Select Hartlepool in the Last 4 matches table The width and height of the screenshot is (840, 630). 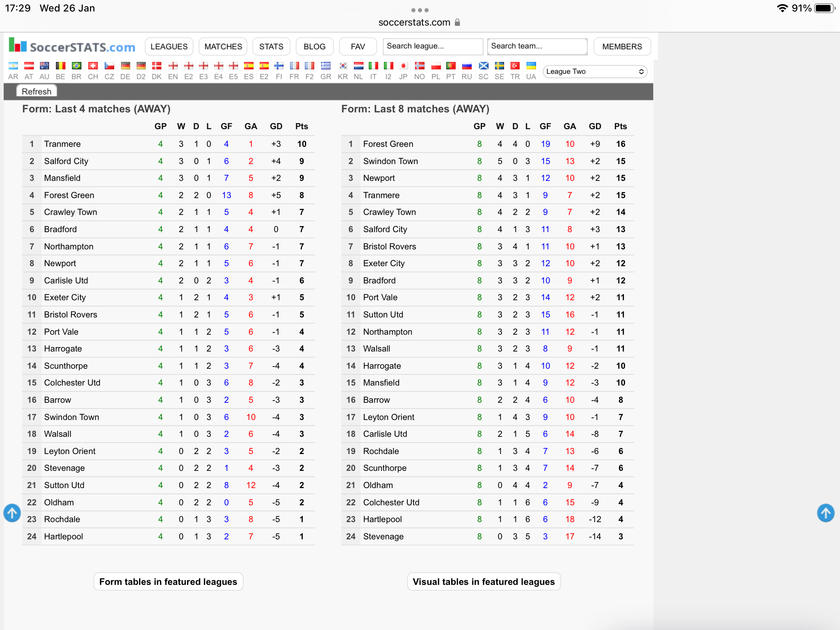click(64, 536)
